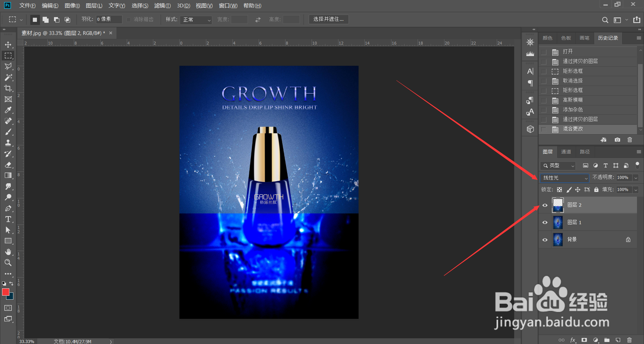Click the delete layer trash icon
Screen dimensions: 644x344
tap(629, 340)
